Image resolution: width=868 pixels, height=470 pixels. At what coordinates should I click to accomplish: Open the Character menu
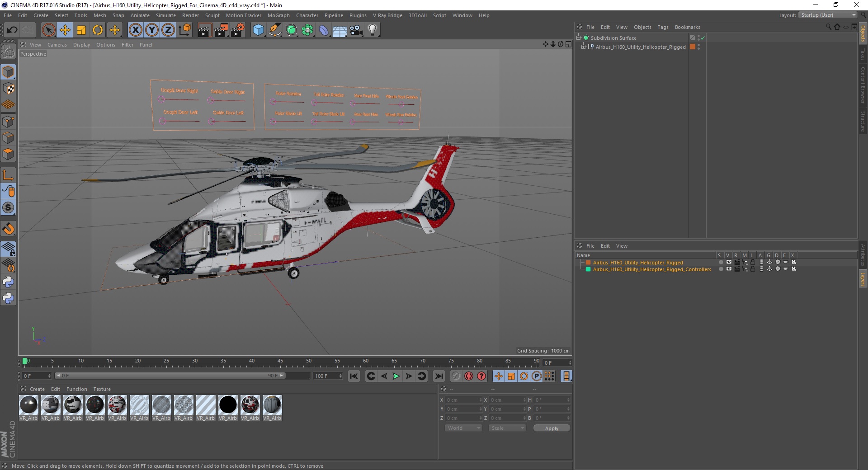[307, 15]
